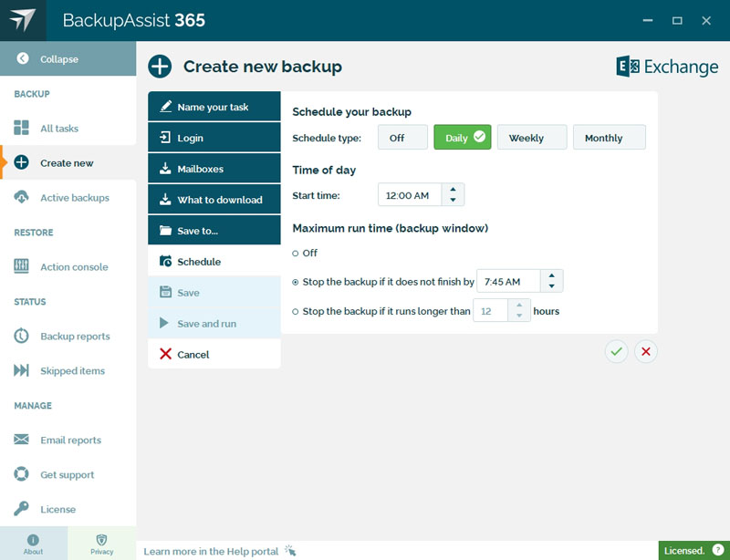This screenshot has width=730, height=560.
Task: Click the Start time field showing 12:00 AM
Action: 410,195
